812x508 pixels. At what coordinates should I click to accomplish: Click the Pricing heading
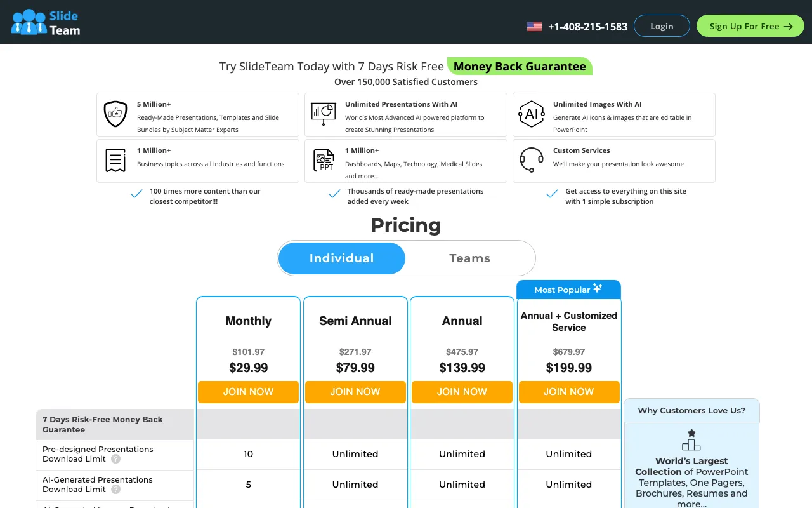click(406, 225)
